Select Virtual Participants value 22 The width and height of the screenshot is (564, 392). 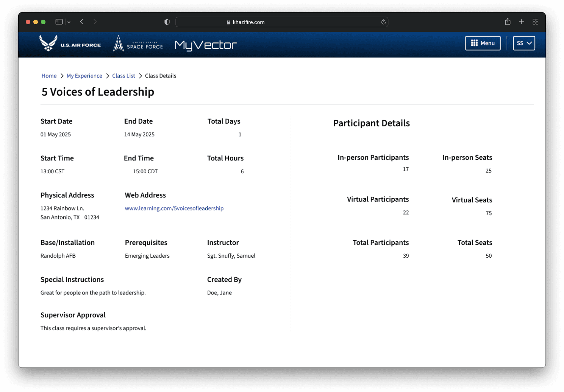point(406,213)
